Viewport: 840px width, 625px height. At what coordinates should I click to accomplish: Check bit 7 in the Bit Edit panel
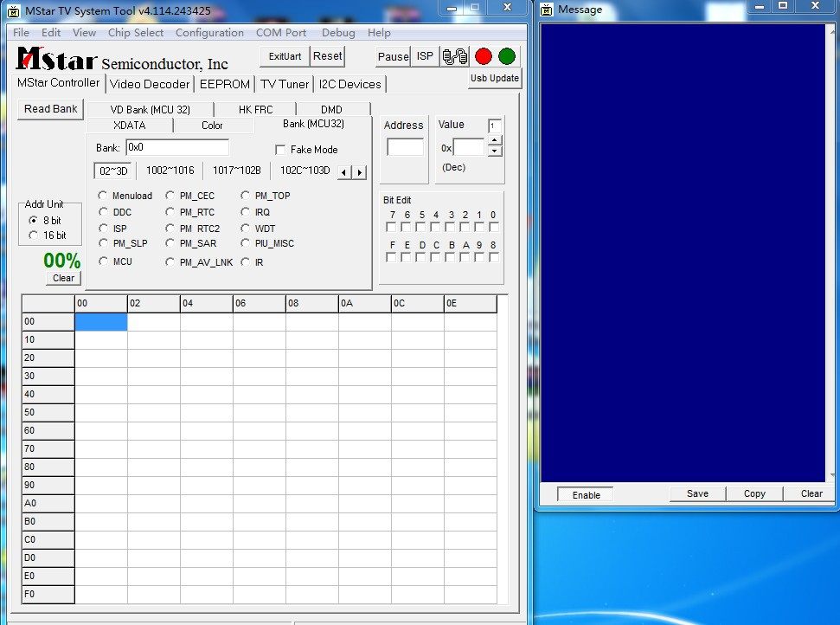[x=390, y=226]
